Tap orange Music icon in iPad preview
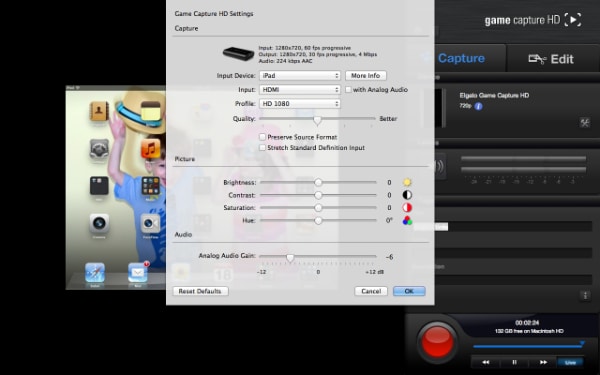600x375 pixels. point(150,148)
